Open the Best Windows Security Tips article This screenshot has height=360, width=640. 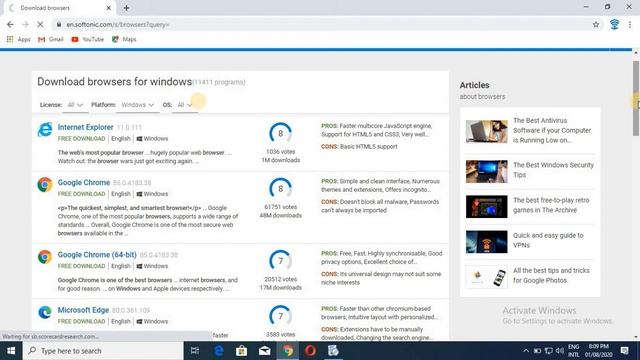pyautogui.click(x=553, y=170)
